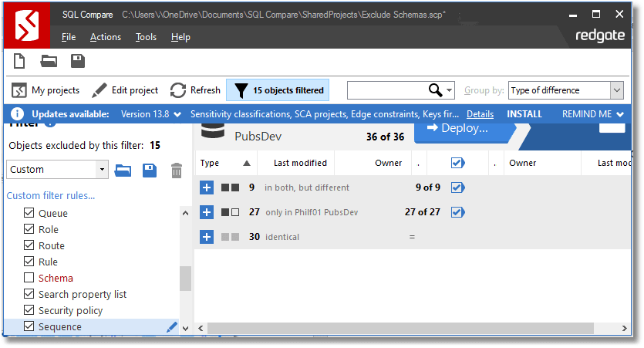Click the horizontal scrollbar left arrow
This screenshot has width=644, height=348.
(201, 328)
